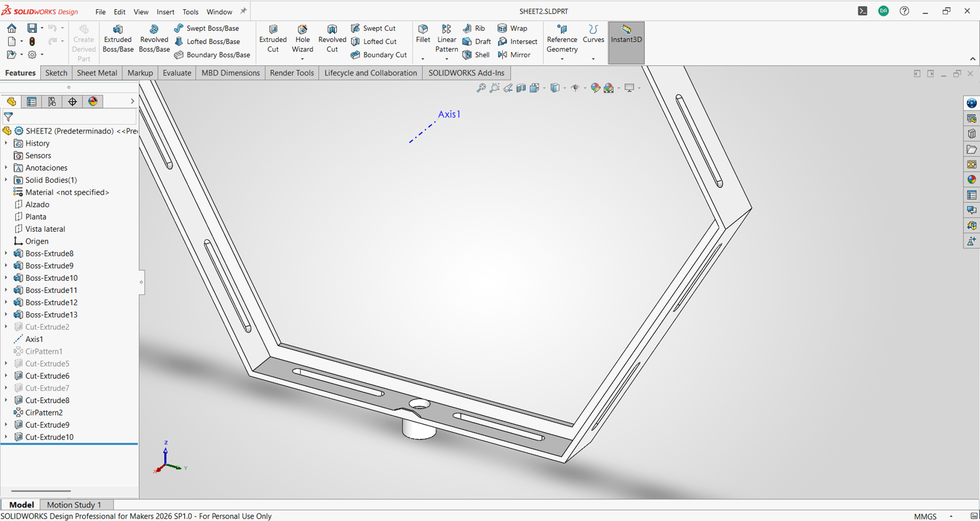Activate the Extruded Cut tool
This screenshot has height=521, width=980.
pyautogui.click(x=272, y=39)
